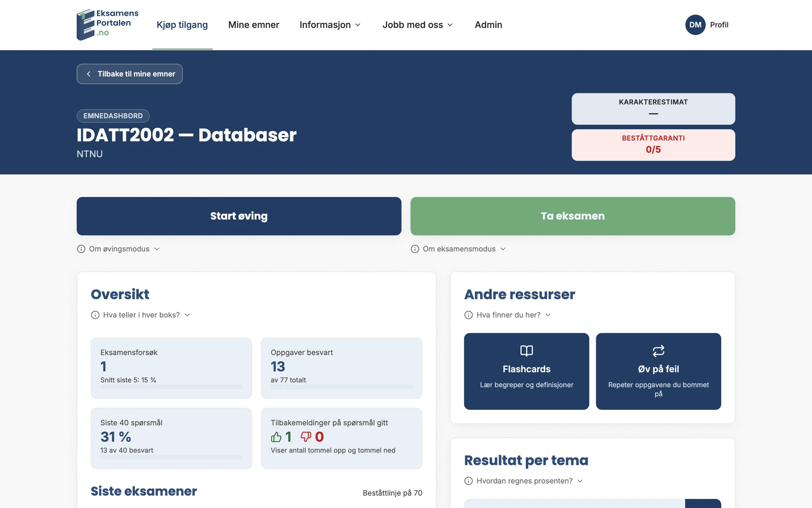
Task: Expand Om øvingsmodus explanation
Action: (118, 249)
